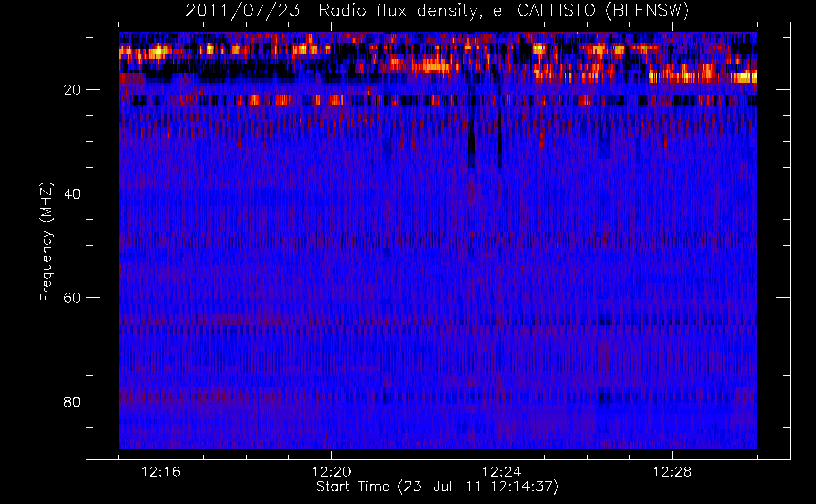Click the 80 frequency tick label
Viewport: 816px width, 504px height.
[73, 402]
